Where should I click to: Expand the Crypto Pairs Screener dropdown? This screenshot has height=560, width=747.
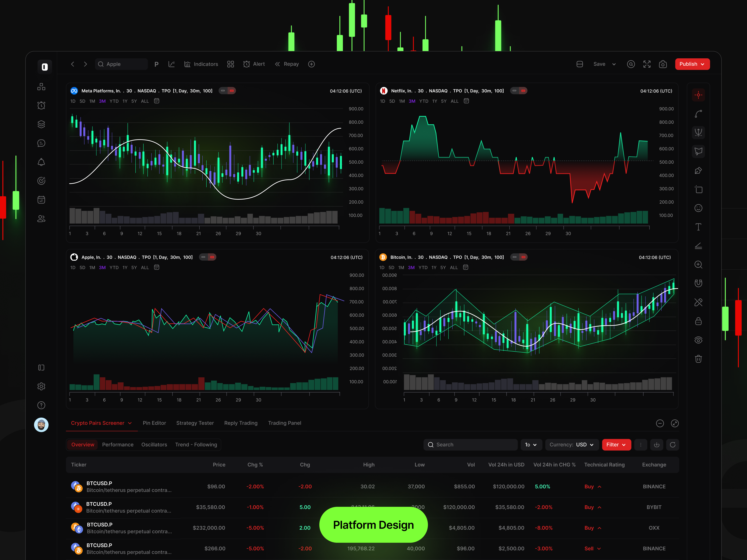click(101, 423)
